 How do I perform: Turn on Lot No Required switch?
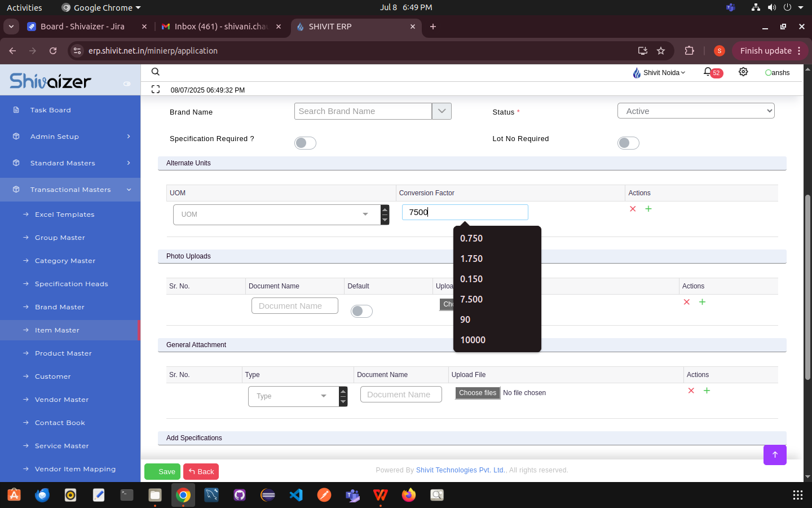[x=628, y=143]
